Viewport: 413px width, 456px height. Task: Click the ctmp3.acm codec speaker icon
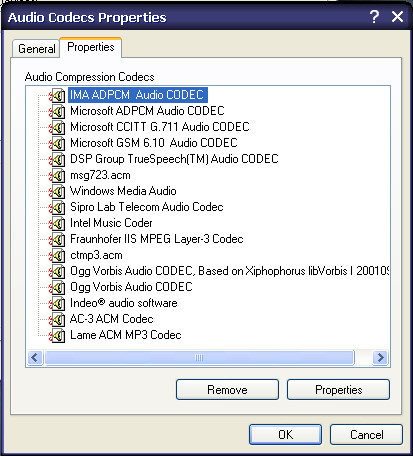57,256
